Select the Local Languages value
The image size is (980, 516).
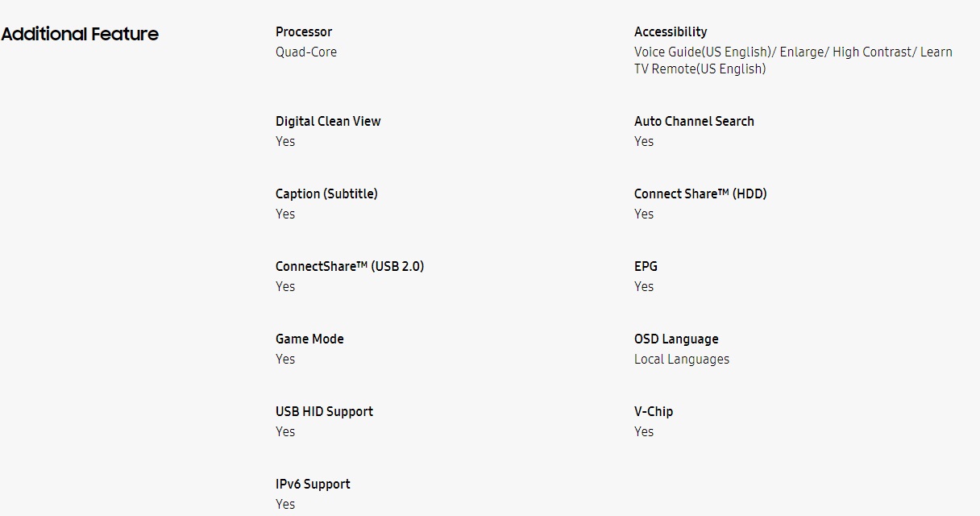pyautogui.click(x=682, y=359)
